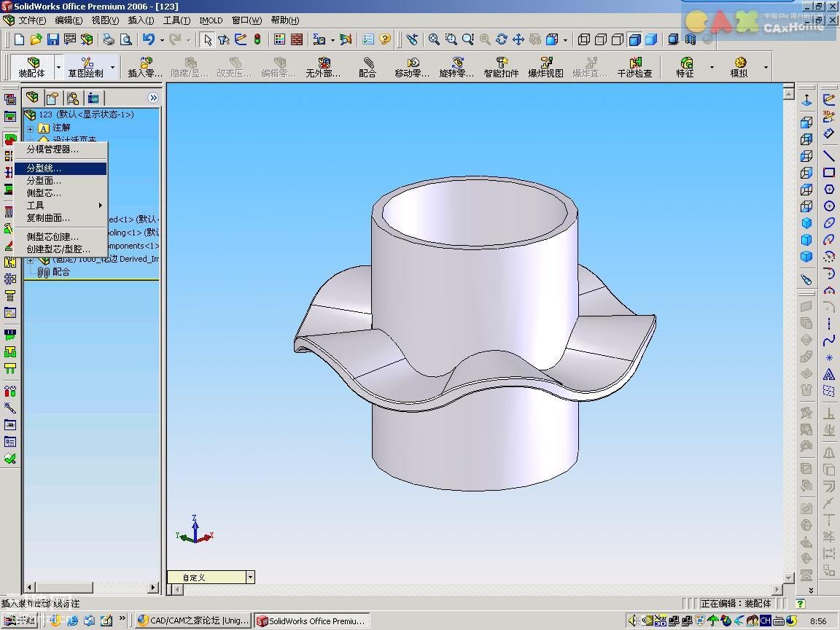Viewport: 840px width, 630px height.
Task: Click the 插入零... insert component button
Action: [145, 67]
